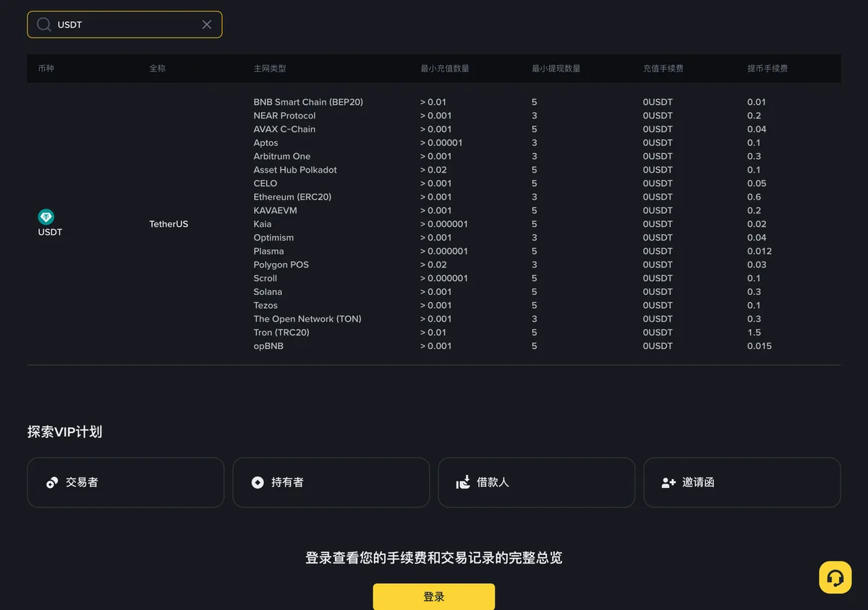Click the 0.015 withdrawal fee for opBNB
This screenshot has height=610, width=868.
[x=759, y=346]
